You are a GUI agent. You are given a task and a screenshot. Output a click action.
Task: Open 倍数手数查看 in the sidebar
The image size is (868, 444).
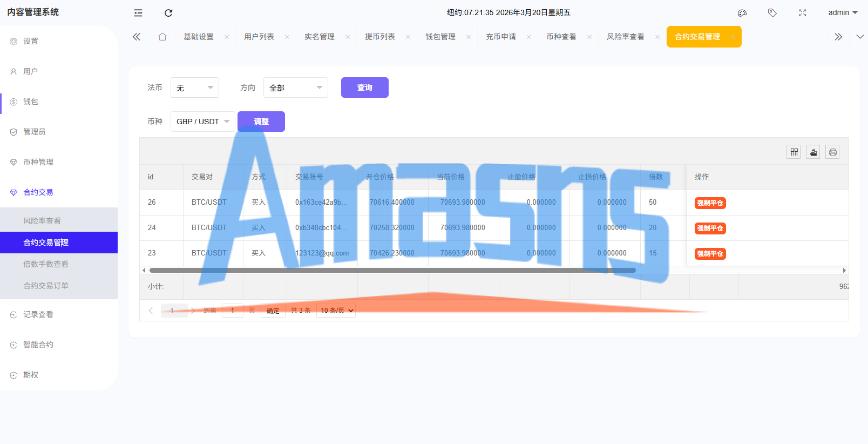(59, 264)
